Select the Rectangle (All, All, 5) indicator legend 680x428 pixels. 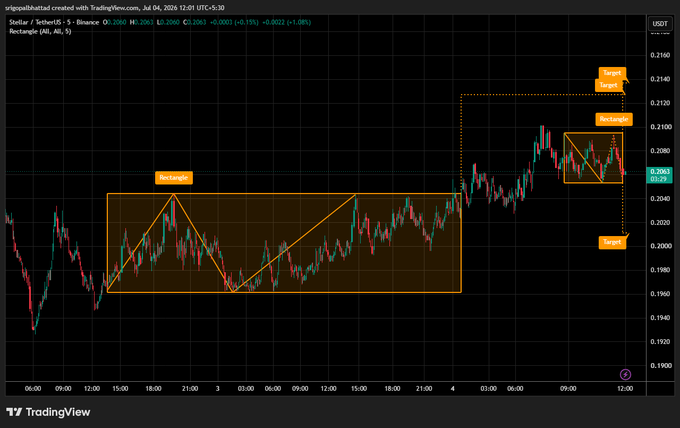point(40,31)
